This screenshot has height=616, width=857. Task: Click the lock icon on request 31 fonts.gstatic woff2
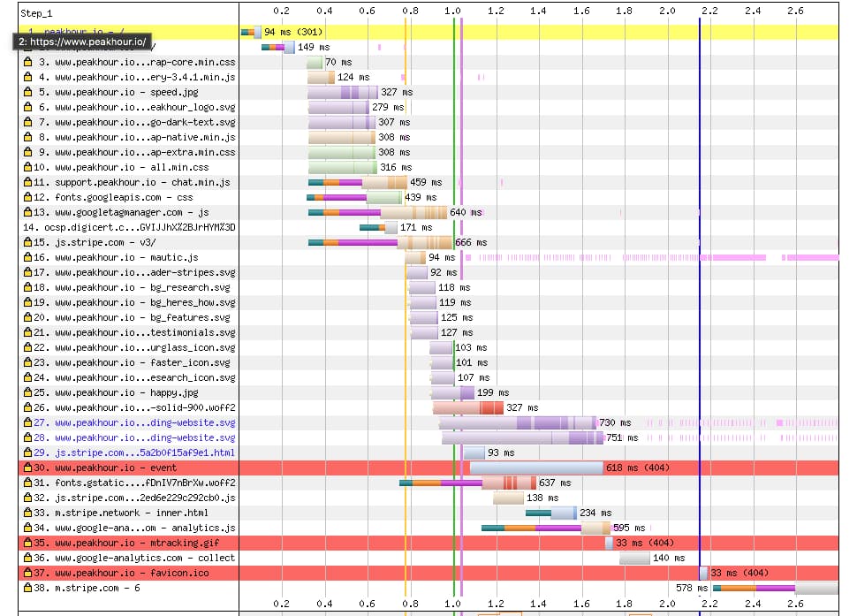tap(28, 483)
